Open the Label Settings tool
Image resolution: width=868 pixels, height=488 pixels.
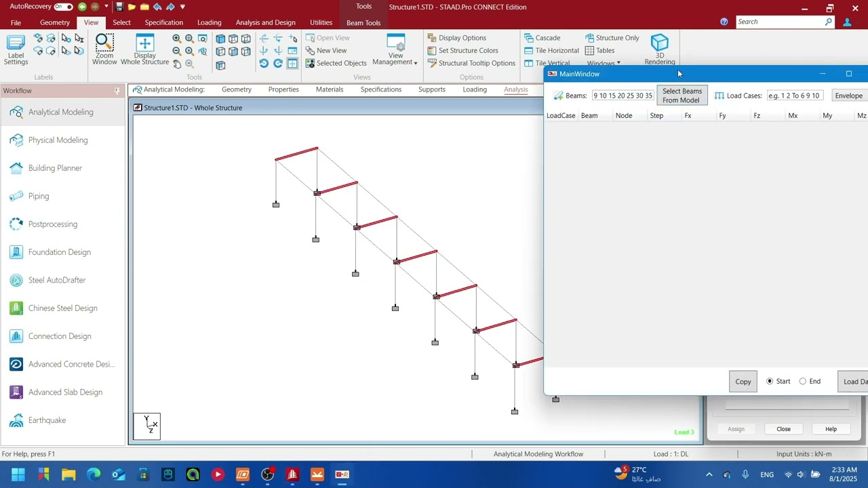click(x=16, y=50)
